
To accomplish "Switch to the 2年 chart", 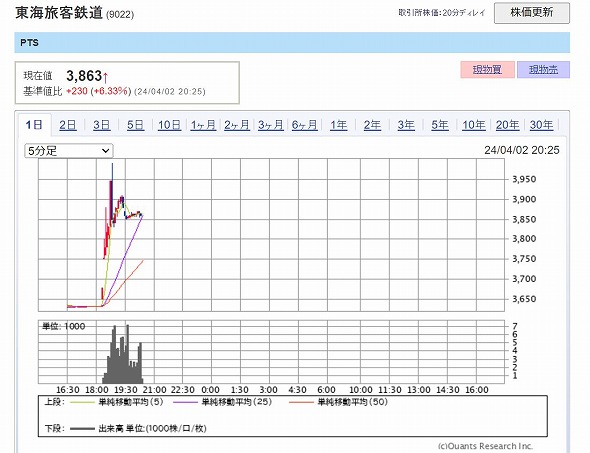I will click(x=372, y=125).
